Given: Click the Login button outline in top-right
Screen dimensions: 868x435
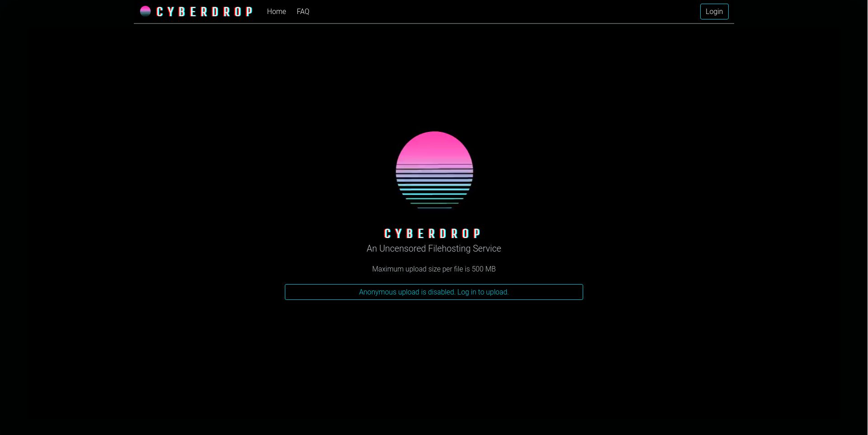Looking at the screenshot, I should point(714,11).
